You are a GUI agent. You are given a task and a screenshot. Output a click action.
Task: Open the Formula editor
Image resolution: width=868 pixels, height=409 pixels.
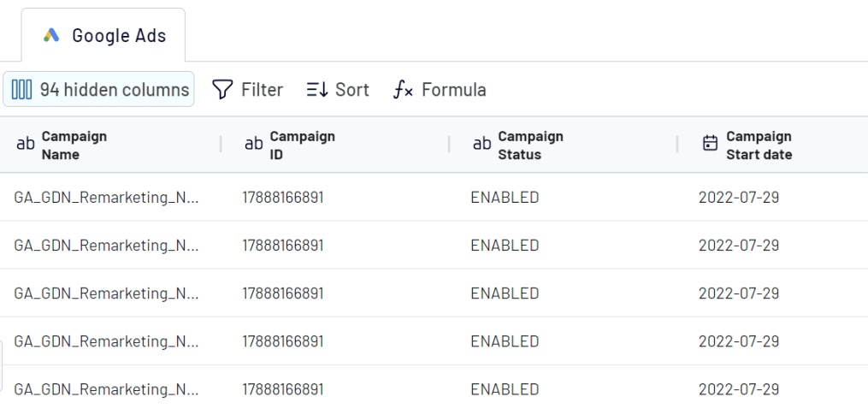(x=440, y=89)
